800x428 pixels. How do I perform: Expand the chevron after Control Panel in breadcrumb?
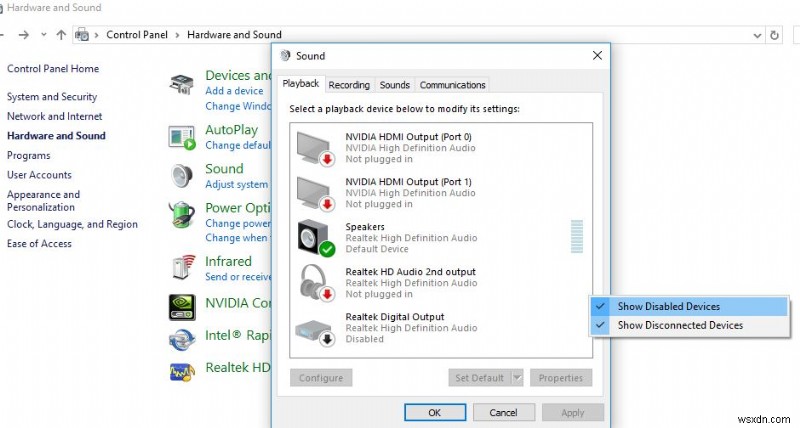pos(177,35)
